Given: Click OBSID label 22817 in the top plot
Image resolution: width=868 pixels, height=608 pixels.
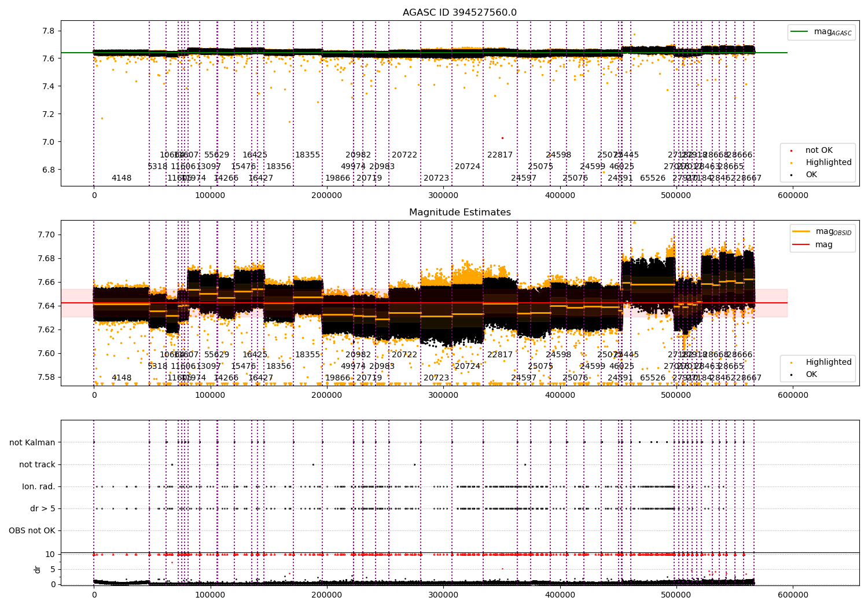Looking at the screenshot, I should pyautogui.click(x=500, y=155).
